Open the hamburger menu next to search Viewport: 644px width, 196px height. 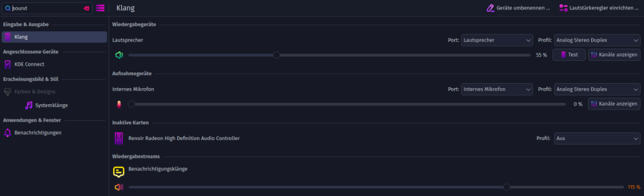(100, 8)
